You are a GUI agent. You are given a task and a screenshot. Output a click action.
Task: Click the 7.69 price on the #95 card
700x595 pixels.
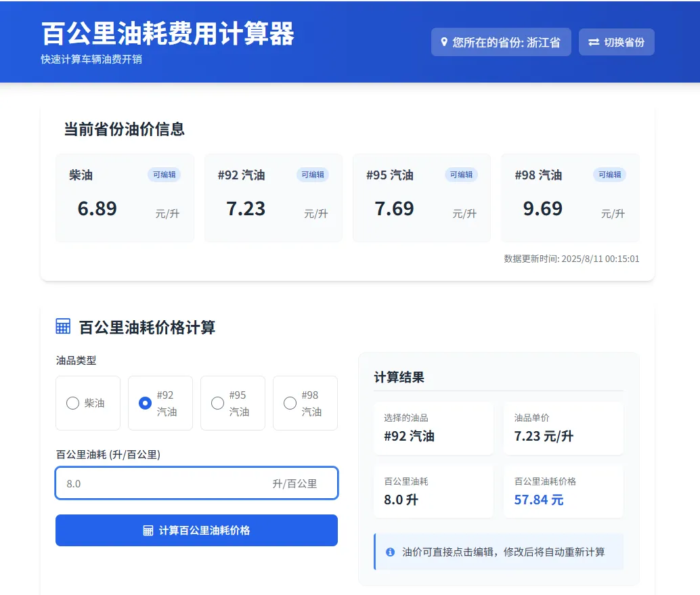[x=395, y=208]
